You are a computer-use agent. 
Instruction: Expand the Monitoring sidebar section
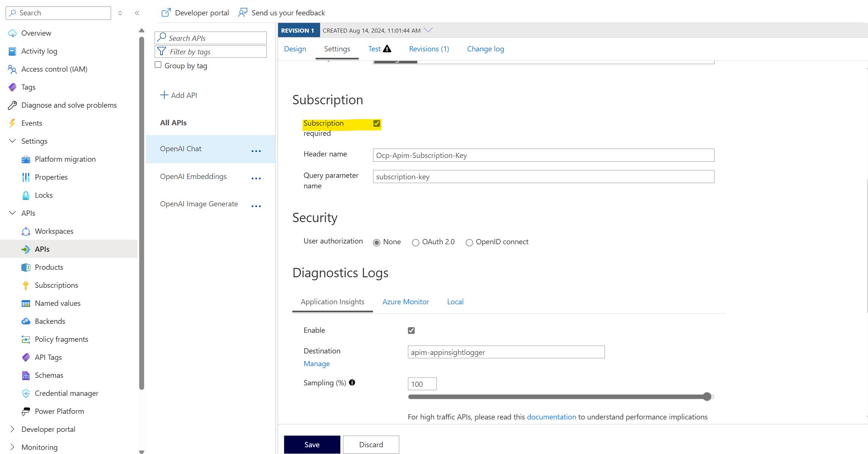click(x=12, y=447)
